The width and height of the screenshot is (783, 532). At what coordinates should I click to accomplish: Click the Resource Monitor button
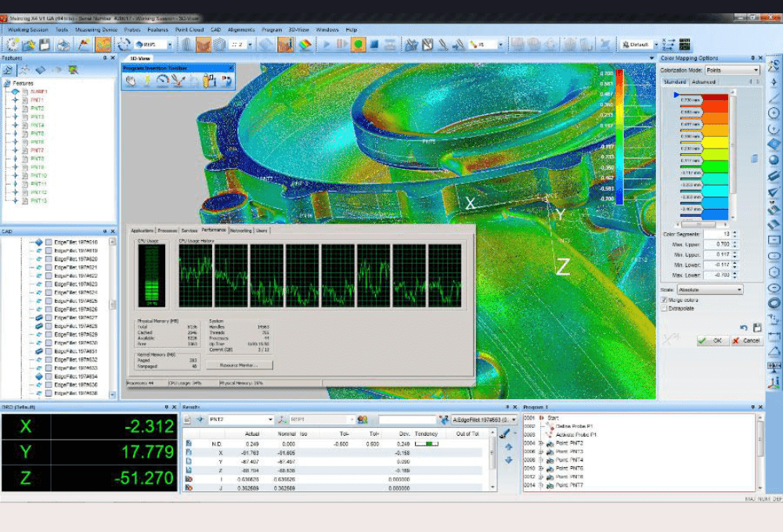pyautogui.click(x=240, y=365)
